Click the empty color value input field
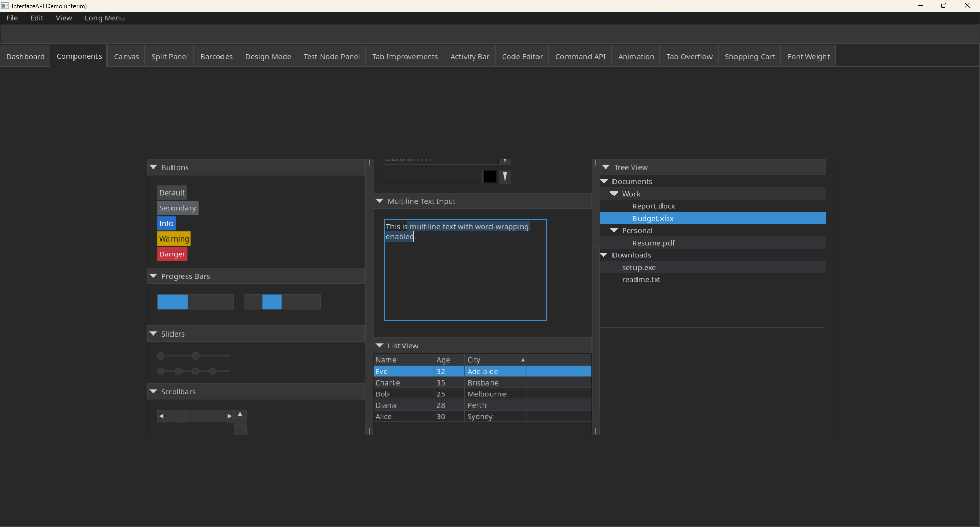 coord(433,176)
